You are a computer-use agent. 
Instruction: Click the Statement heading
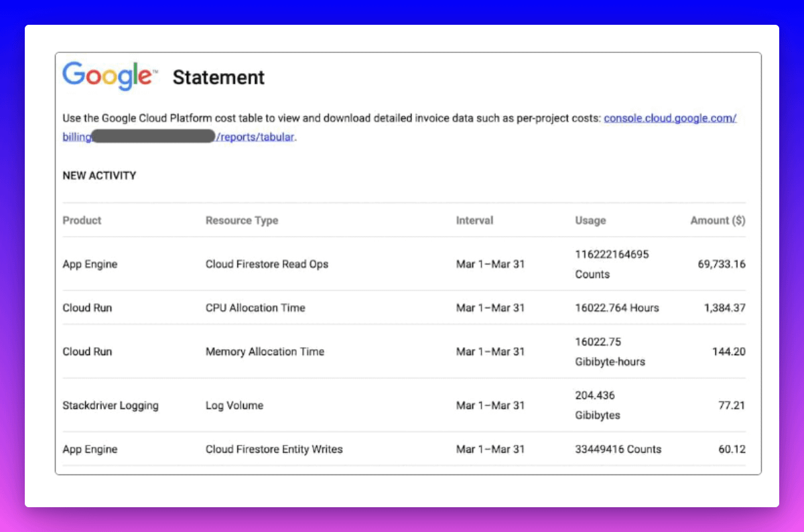point(218,77)
